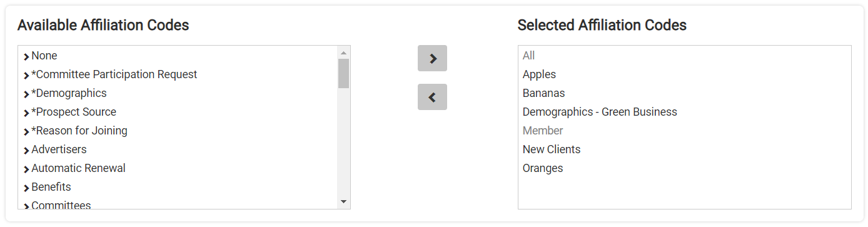Click the scrollbar down arrow
The image size is (868, 227).
[343, 201]
